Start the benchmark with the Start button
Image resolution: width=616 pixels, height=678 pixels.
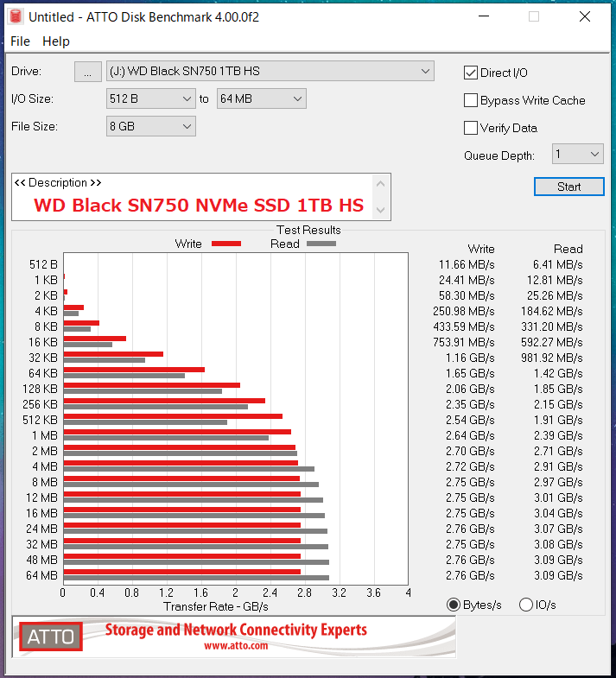[568, 187]
